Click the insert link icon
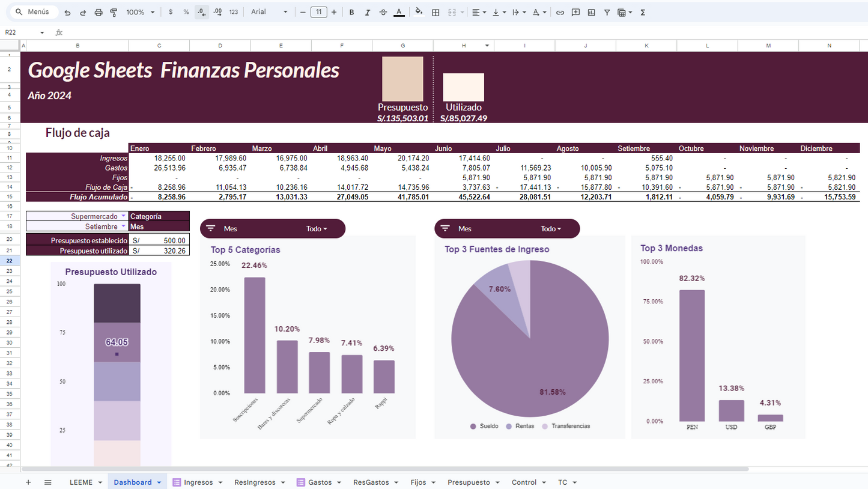 point(560,12)
